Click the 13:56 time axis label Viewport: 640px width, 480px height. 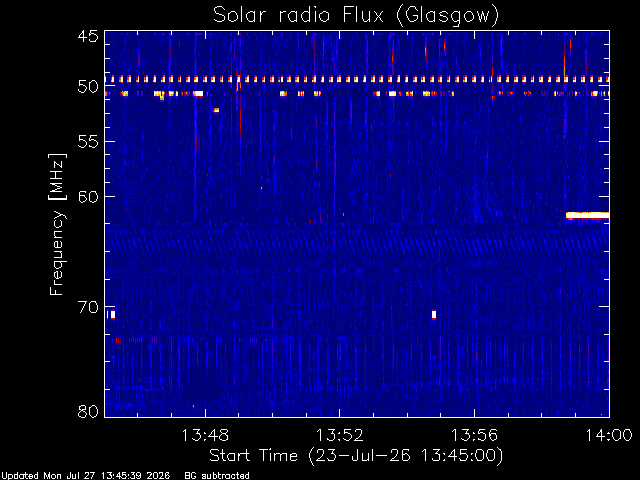click(x=474, y=435)
